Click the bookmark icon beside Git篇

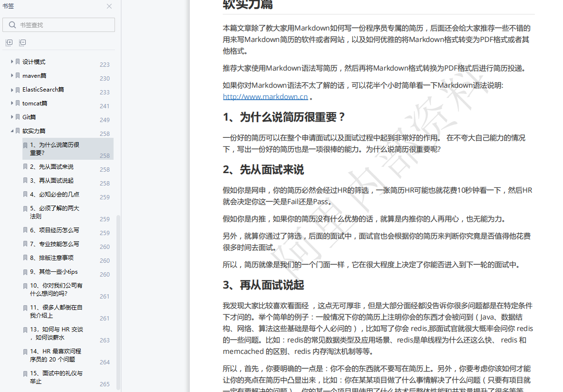pyautogui.click(x=18, y=117)
